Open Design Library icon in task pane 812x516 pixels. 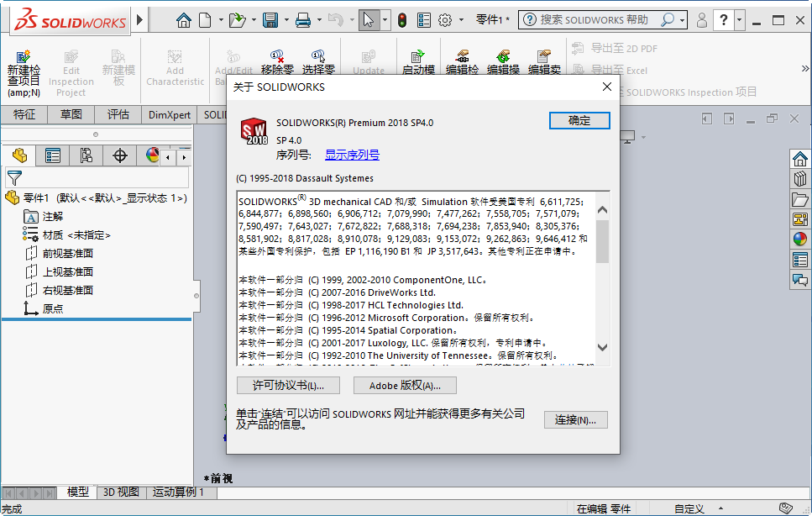point(800,179)
